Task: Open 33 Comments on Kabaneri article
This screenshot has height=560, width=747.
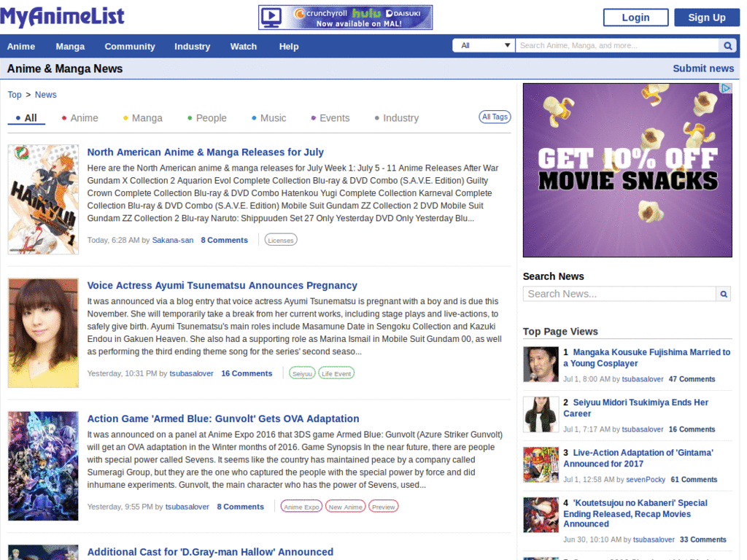Action: point(703,540)
